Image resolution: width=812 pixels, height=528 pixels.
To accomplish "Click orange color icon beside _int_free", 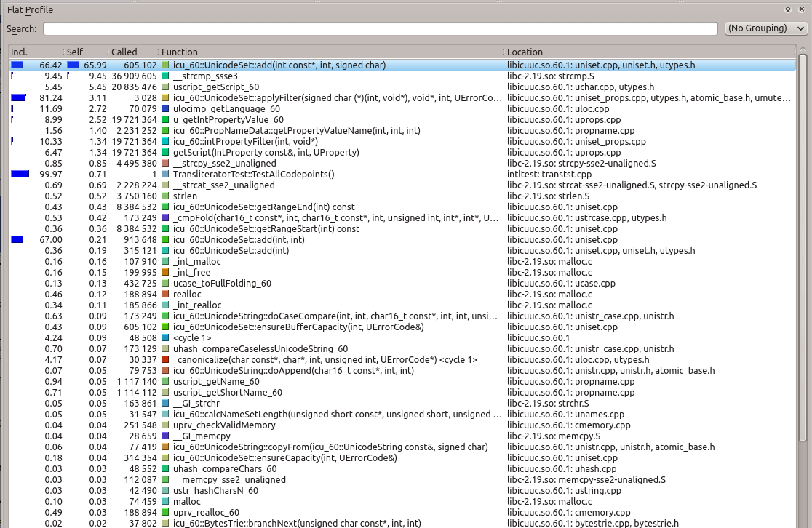I will (166, 273).
